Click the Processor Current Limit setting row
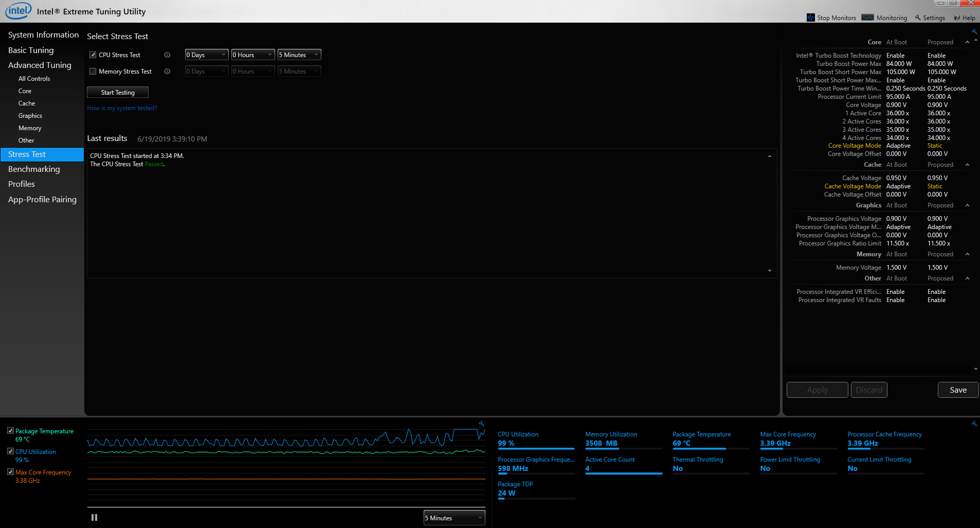The height and width of the screenshot is (528, 980). [879, 97]
